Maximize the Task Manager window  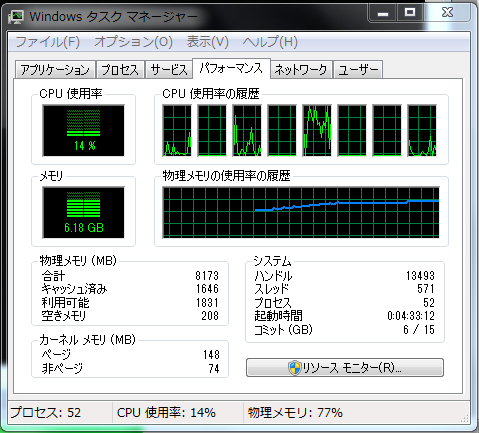click(410, 13)
